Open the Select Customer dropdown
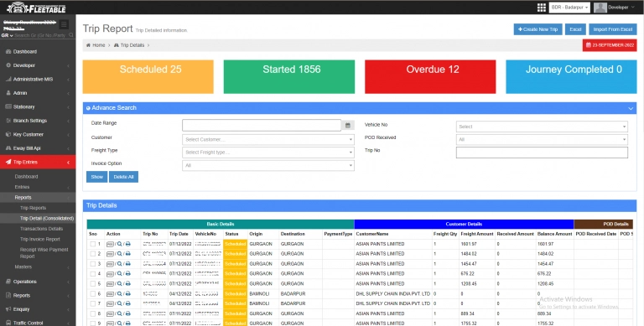The image size is (644, 326). click(x=268, y=140)
